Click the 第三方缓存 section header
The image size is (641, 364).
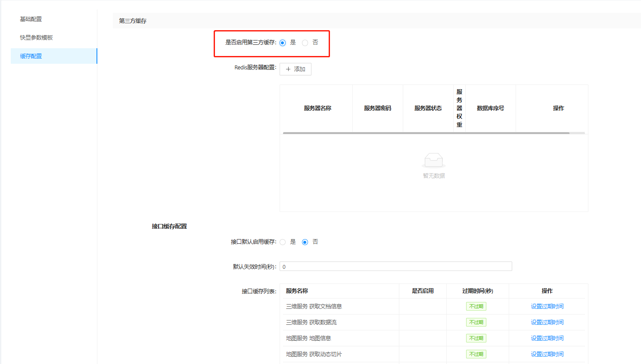(x=133, y=21)
